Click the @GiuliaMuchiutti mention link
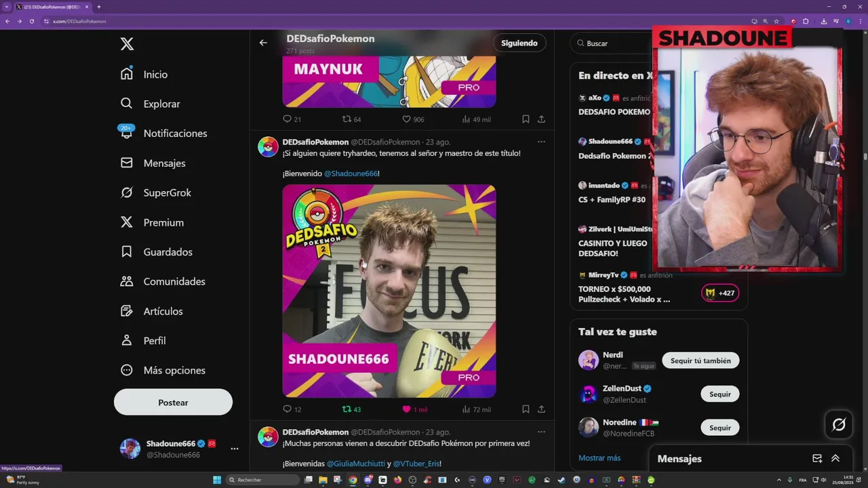 point(356,464)
